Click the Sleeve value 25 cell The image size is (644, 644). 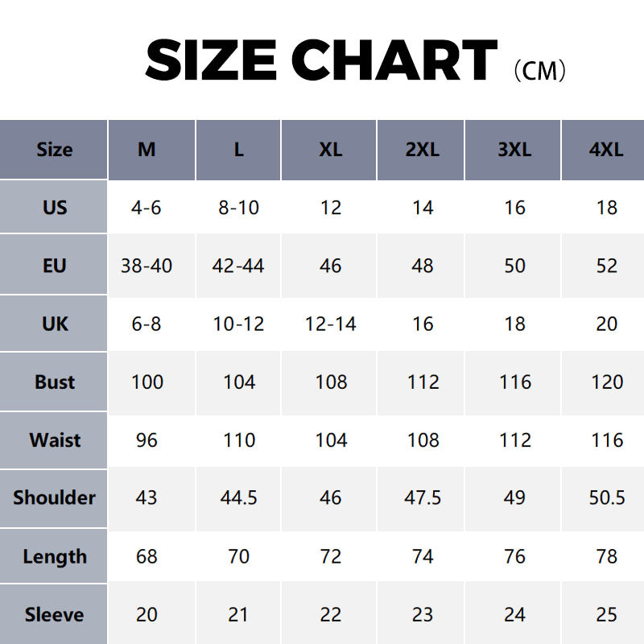point(606,614)
